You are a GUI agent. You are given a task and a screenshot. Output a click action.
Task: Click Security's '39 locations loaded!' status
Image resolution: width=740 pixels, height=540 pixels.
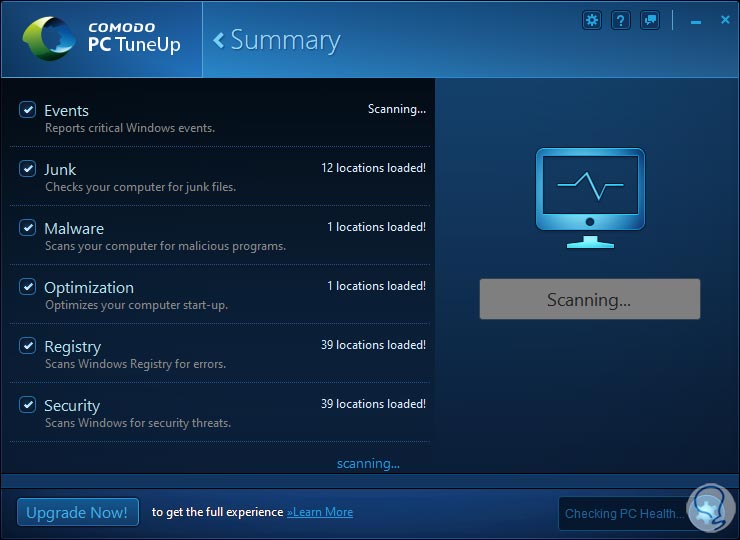click(x=374, y=404)
